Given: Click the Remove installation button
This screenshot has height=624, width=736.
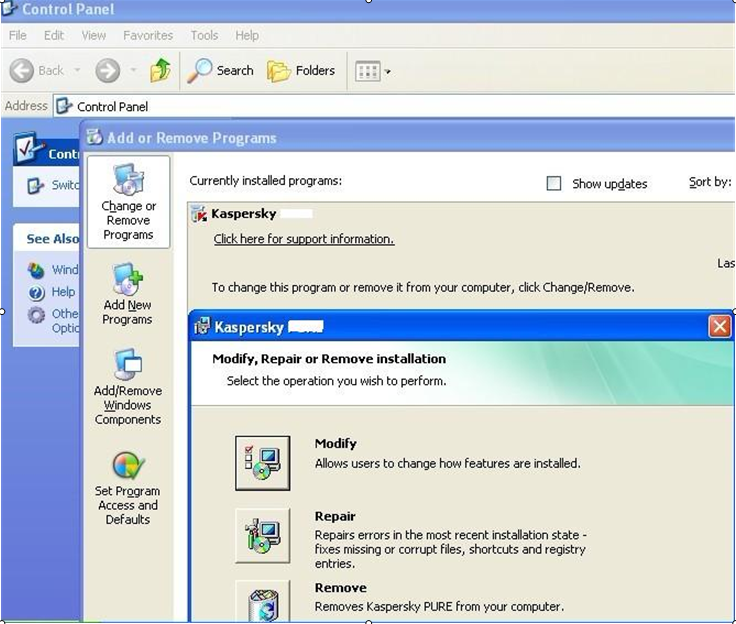Looking at the screenshot, I should tap(262, 602).
